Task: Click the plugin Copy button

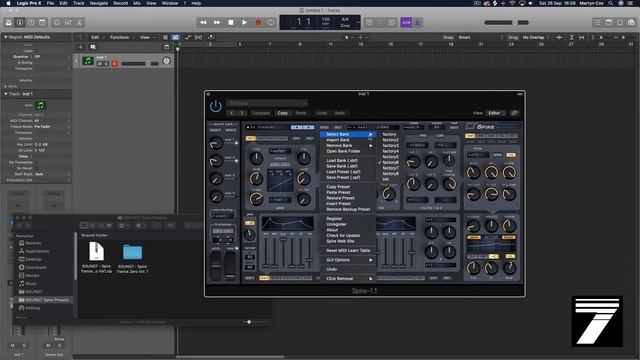Action: pos(282,113)
